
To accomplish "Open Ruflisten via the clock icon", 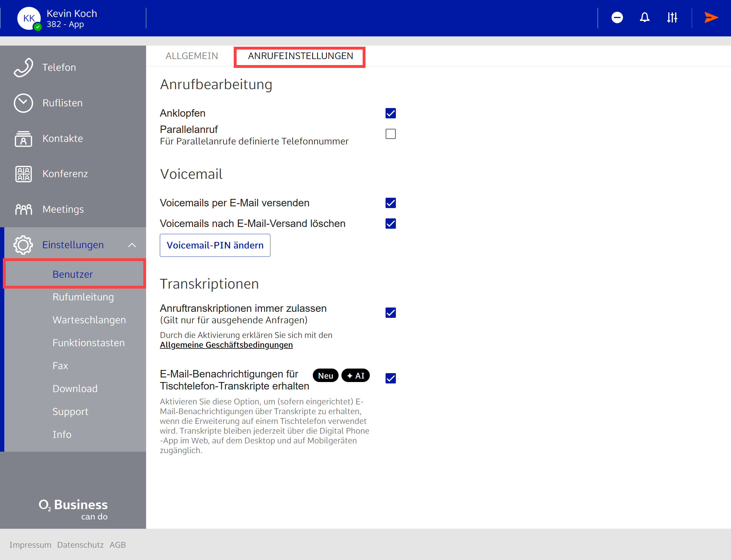I will click(23, 103).
